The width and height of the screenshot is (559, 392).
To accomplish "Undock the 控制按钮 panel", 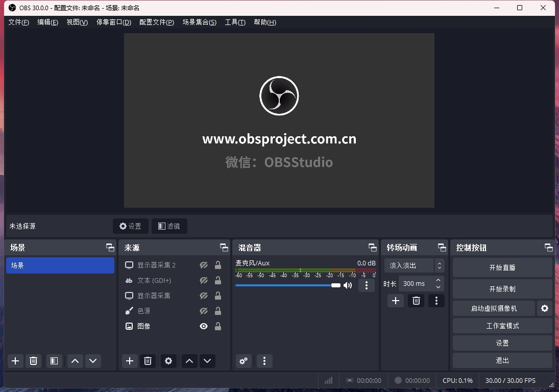I will tap(549, 248).
